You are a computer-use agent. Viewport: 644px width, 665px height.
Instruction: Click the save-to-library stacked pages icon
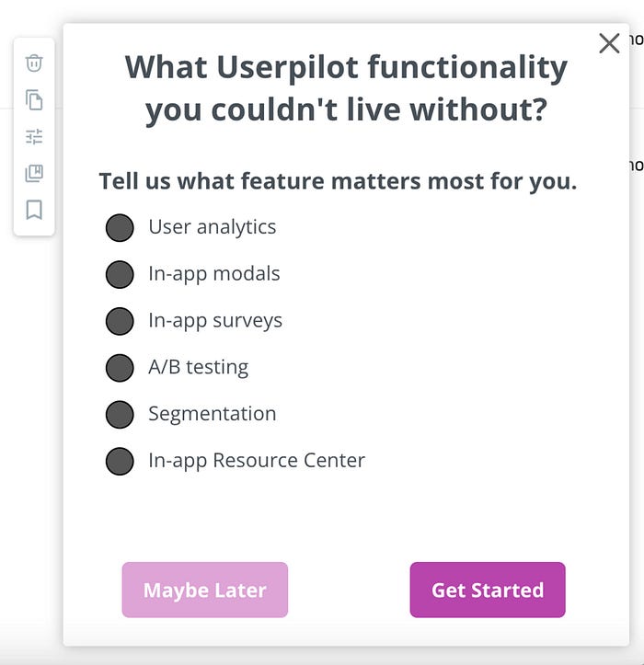tap(34, 174)
